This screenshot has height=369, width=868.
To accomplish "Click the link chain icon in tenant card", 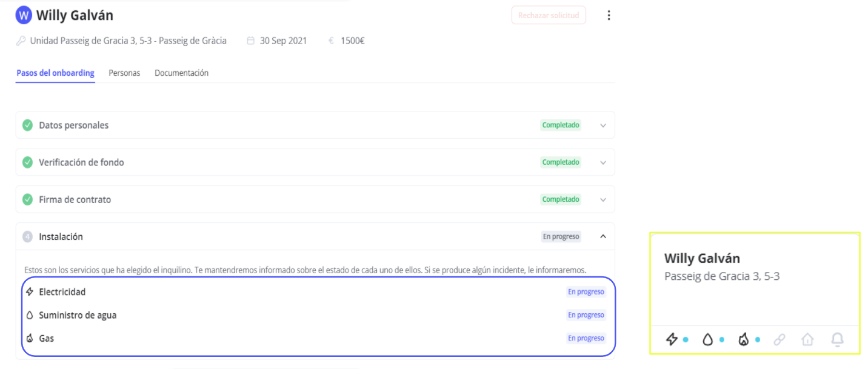I will click(780, 339).
